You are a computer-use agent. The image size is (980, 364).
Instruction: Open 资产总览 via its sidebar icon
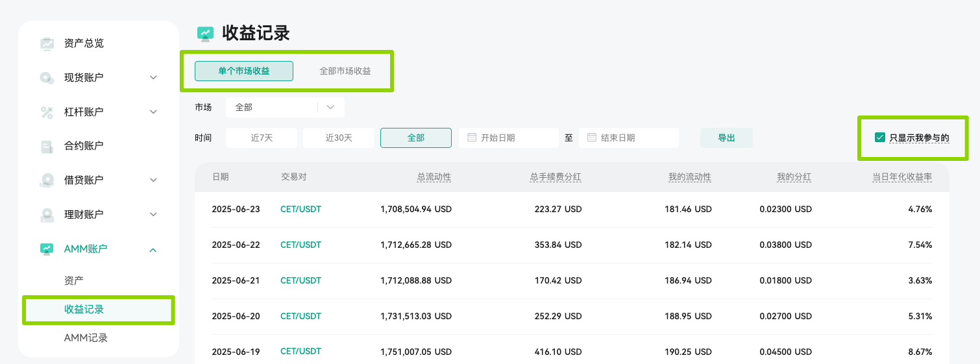(x=47, y=43)
